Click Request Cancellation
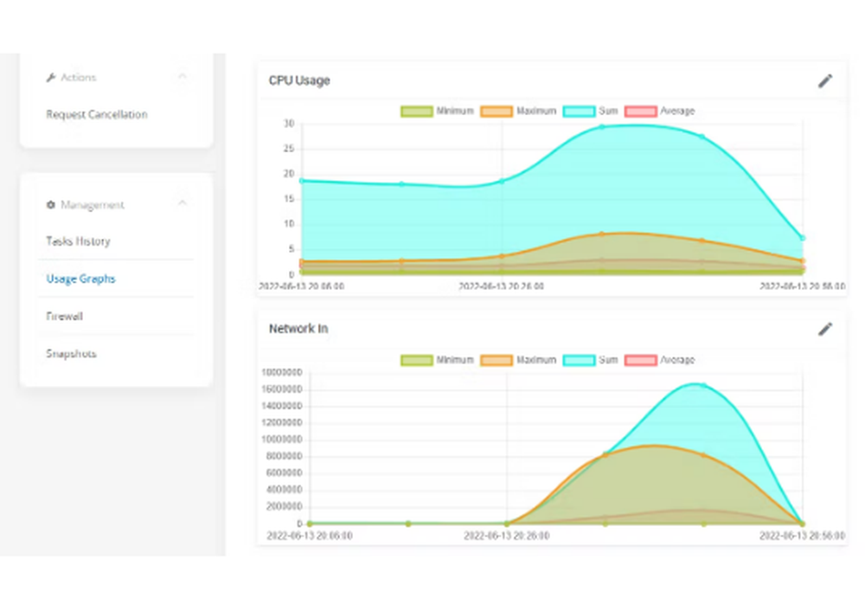Viewport: 865px width, 616px height. pos(97,113)
